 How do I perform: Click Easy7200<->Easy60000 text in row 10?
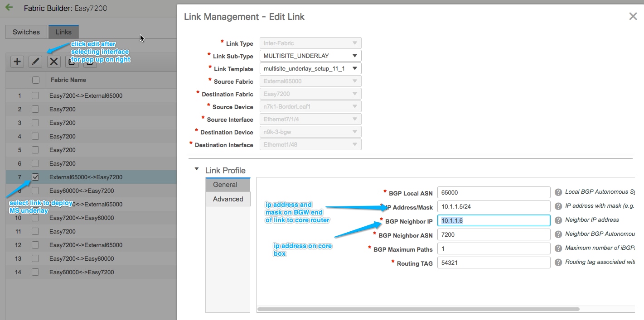pyautogui.click(x=82, y=218)
